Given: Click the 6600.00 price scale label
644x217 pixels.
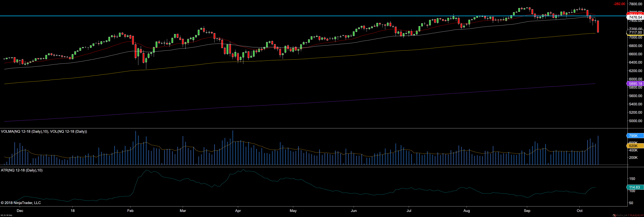Looking at the screenshot, I should [636, 54].
